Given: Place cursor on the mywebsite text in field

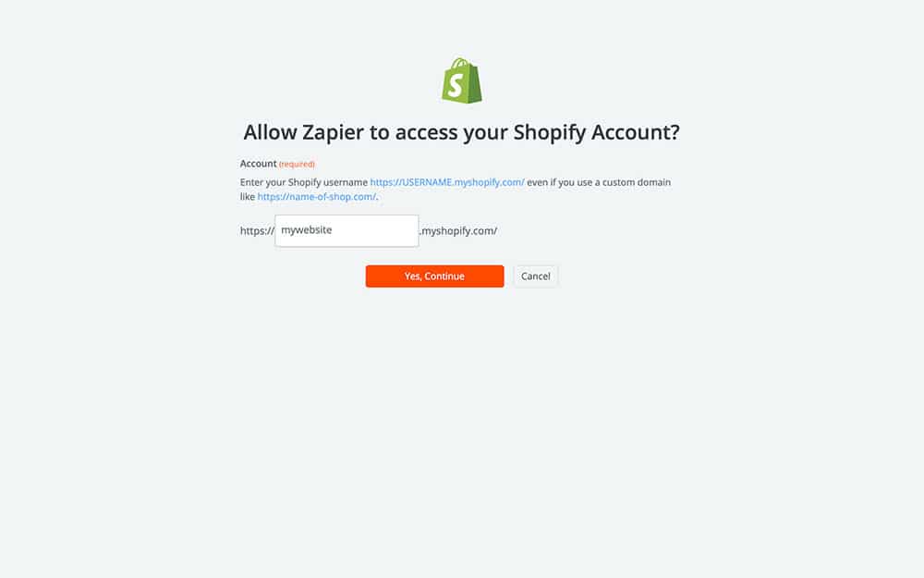Looking at the screenshot, I should coord(307,230).
